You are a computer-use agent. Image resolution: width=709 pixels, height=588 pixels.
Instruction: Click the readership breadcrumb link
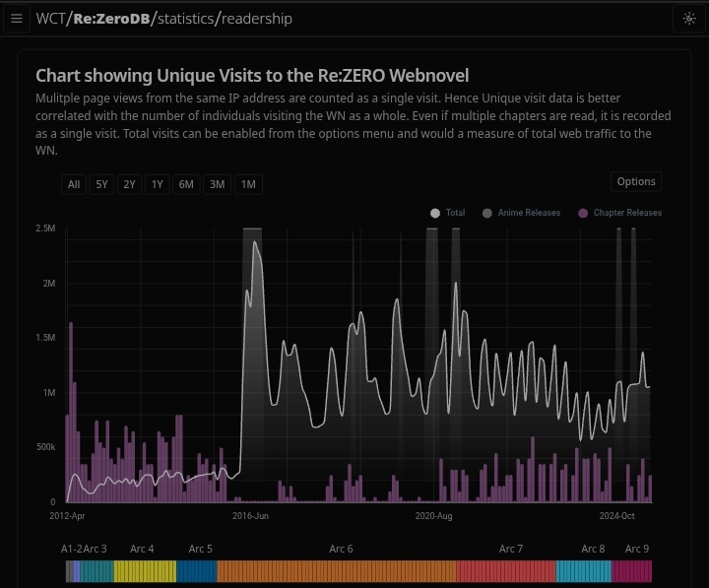point(257,19)
